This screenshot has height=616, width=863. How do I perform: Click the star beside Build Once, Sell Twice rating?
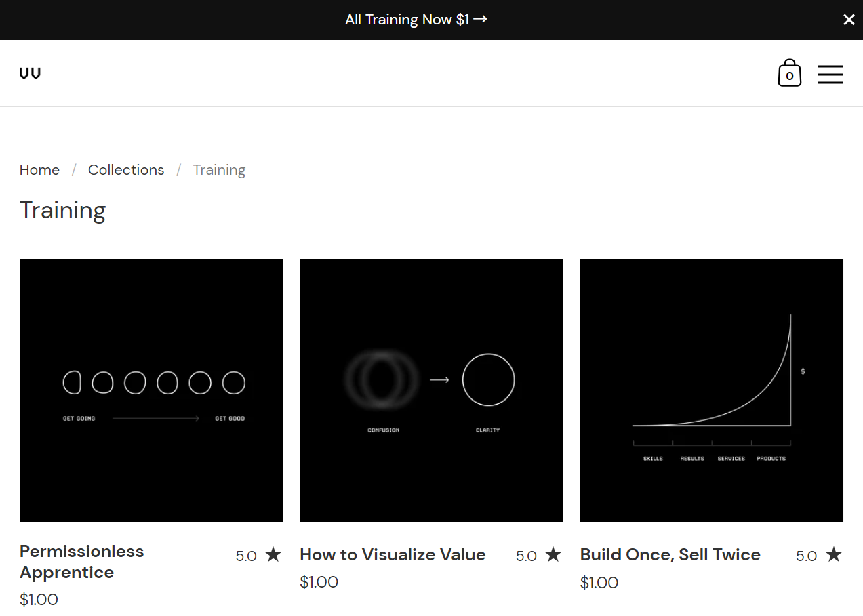point(834,554)
